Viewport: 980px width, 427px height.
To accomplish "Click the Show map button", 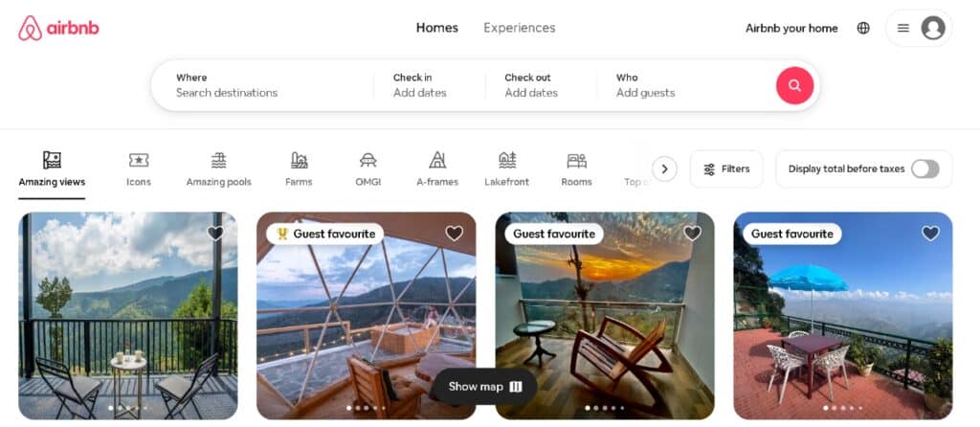I will tap(485, 387).
